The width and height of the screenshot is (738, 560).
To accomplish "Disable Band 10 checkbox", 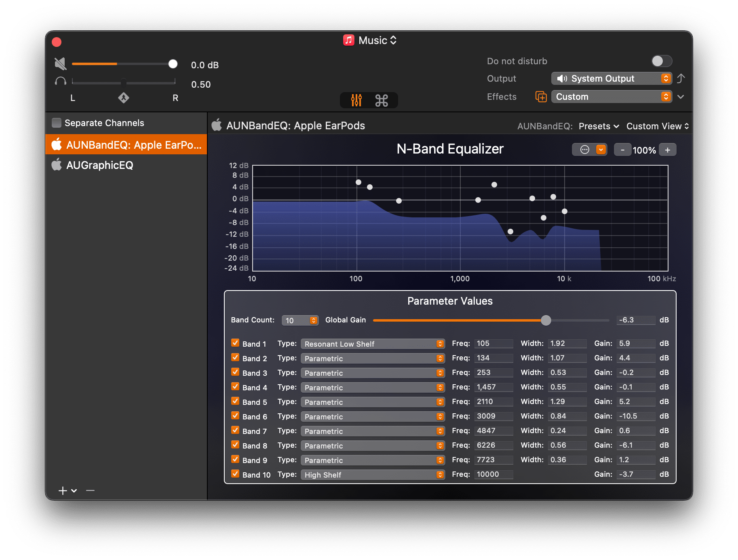I will 235,474.
